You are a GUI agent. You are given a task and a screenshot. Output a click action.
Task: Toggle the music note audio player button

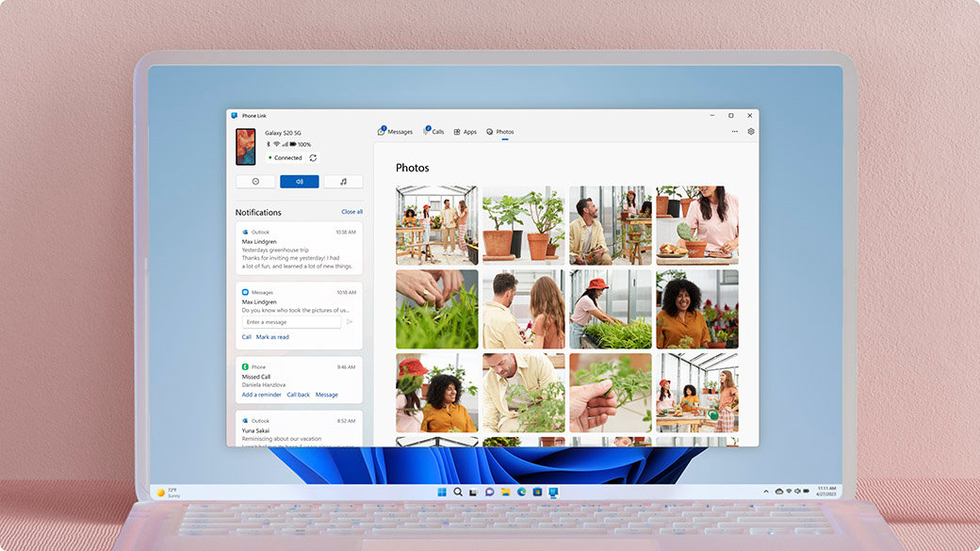click(x=343, y=182)
